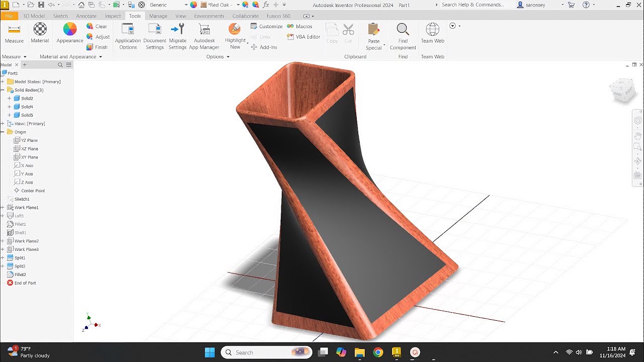
Task: Expand the Solid2 body node
Action: coord(9,99)
